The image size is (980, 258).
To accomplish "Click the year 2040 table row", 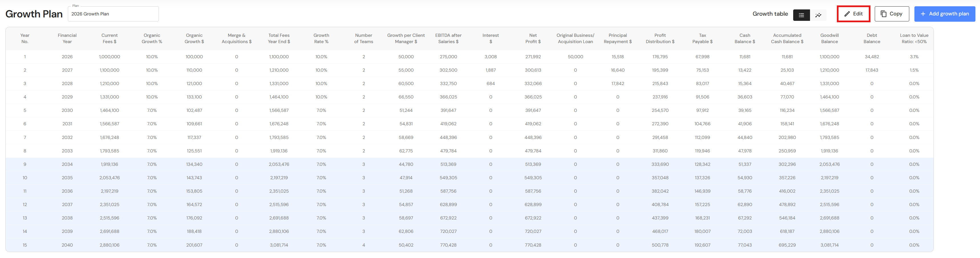I will (67, 245).
